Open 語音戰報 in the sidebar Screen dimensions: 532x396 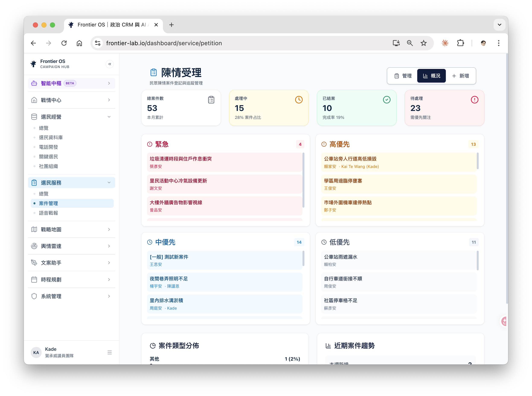72,213
